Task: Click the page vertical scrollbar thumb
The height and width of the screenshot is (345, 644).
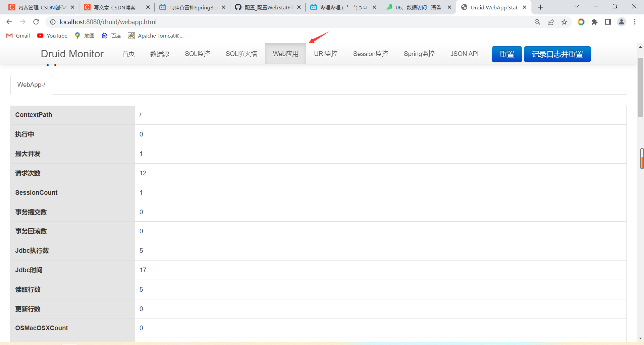Action: (x=640, y=87)
